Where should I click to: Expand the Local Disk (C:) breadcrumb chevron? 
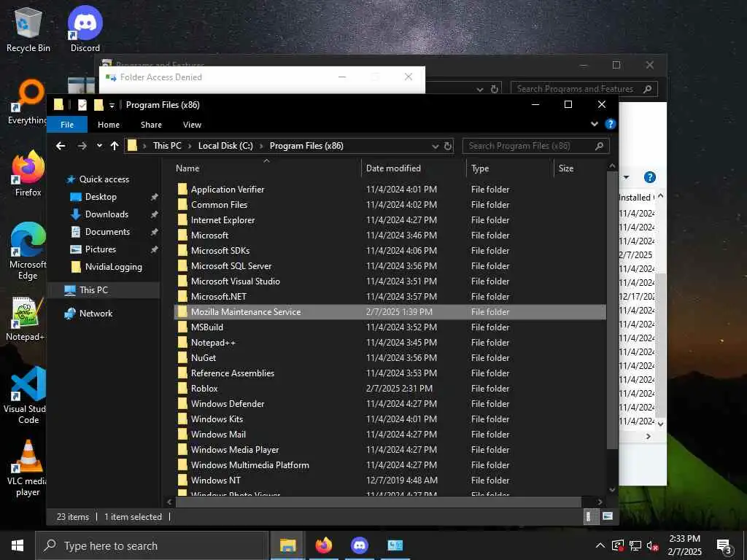pos(262,146)
